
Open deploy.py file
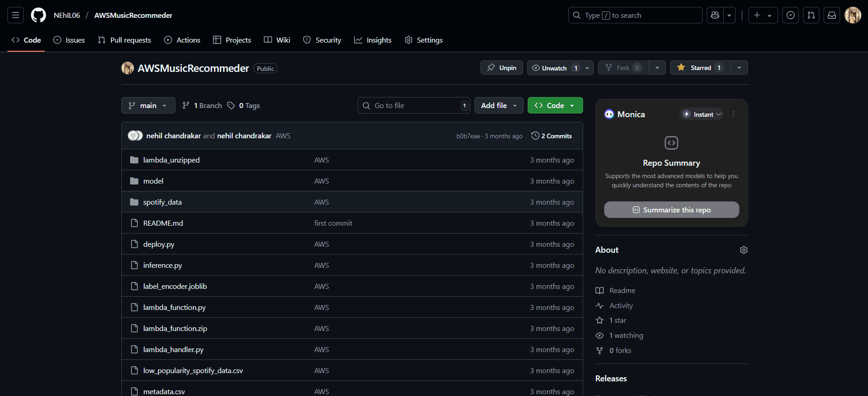(158, 244)
